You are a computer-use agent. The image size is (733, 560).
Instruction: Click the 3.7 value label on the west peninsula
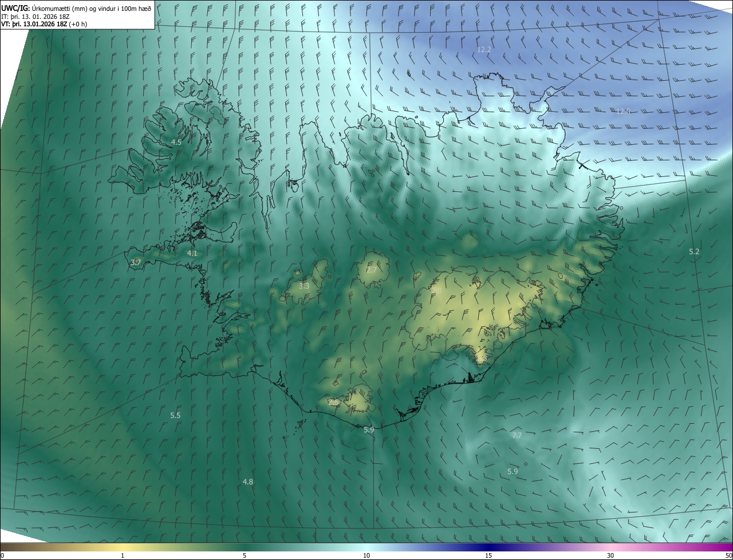pos(136,262)
